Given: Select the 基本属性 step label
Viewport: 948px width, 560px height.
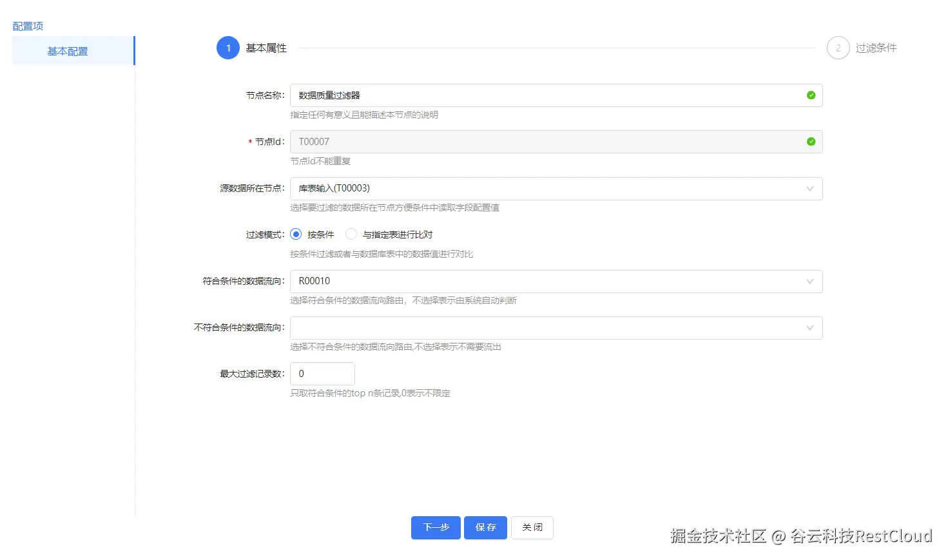Looking at the screenshot, I should click(266, 48).
